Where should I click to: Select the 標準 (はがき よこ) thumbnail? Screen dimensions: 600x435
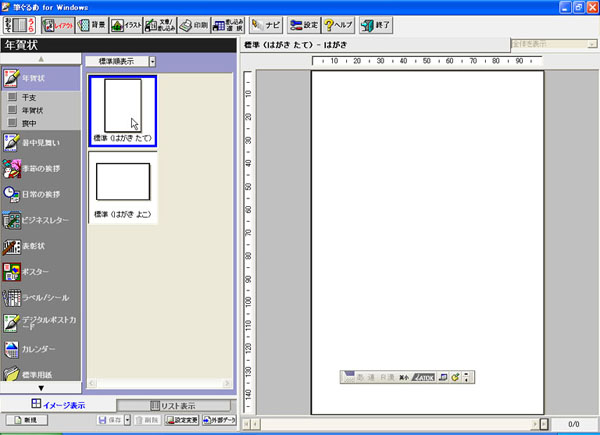tap(123, 187)
